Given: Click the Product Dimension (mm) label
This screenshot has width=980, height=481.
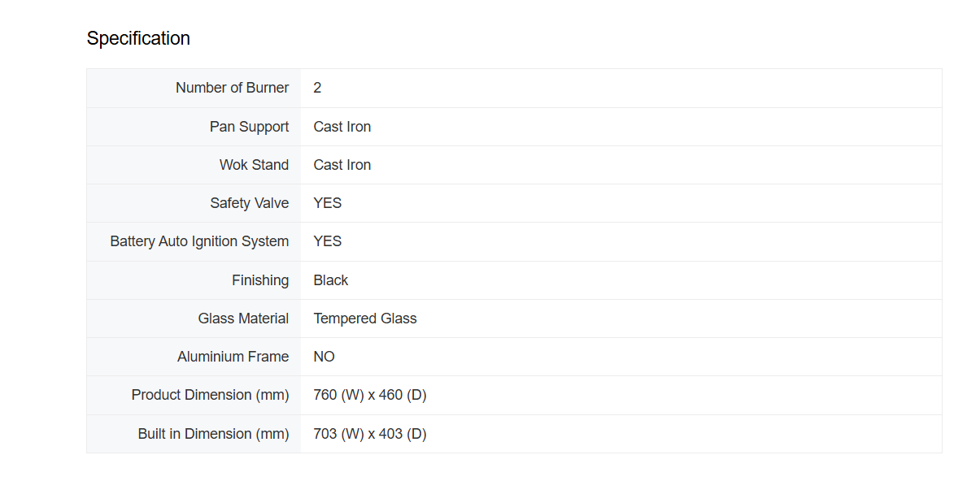Looking at the screenshot, I should coord(210,395).
